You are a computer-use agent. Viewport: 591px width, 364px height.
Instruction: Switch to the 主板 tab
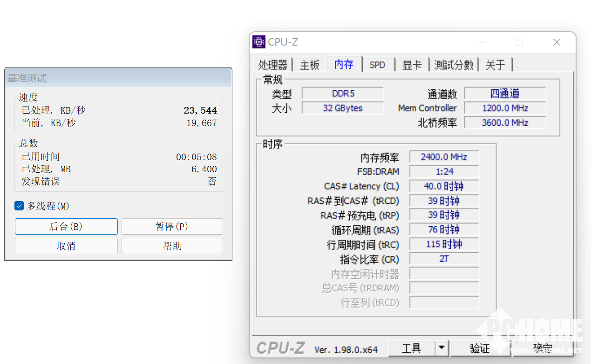310,65
